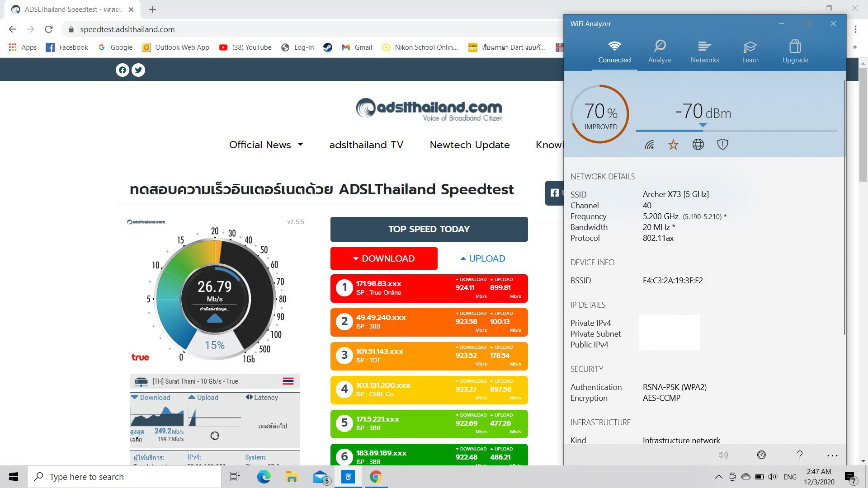This screenshot has width=868, height=488.
Task: Open help question mark in WiFi Analyzer
Action: [800, 455]
